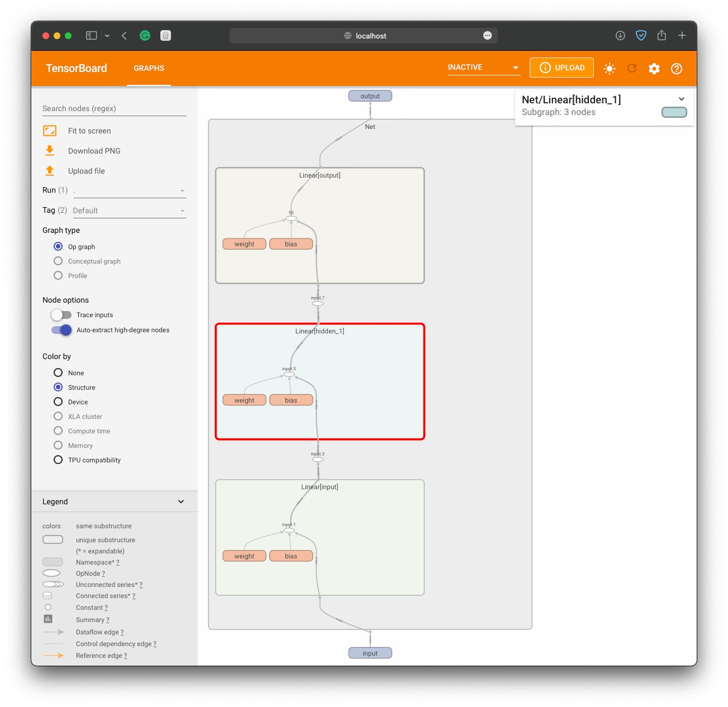Open the help icon in the toolbar
This screenshot has height=707, width=728.
(676, 68)
